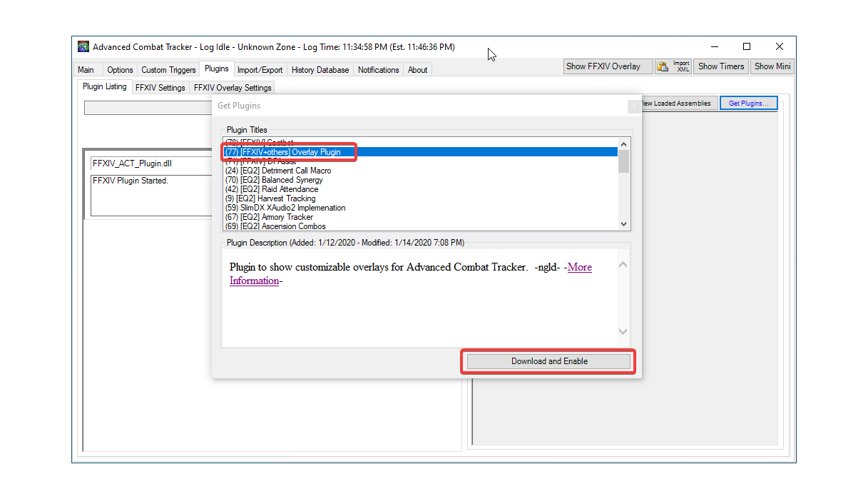Click description pane scroll up arrow
This screenshot has height=499, width=868.
[x=623, y=265]
